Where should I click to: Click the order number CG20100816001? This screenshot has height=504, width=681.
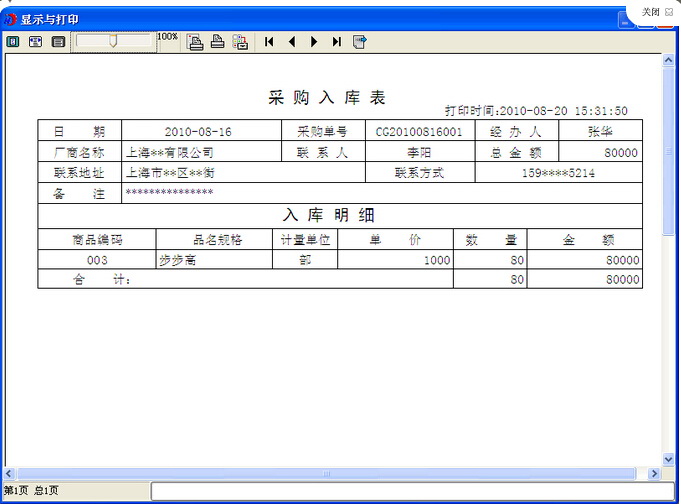419,132
